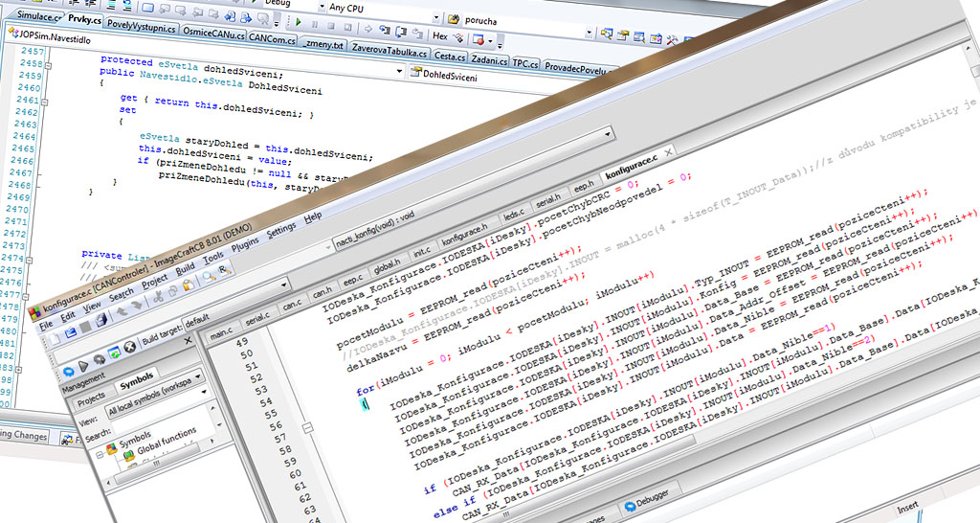Collapse the for-loop fold marker near line 56
Screen dimensions: 980x523
click(x=307, y=428)
